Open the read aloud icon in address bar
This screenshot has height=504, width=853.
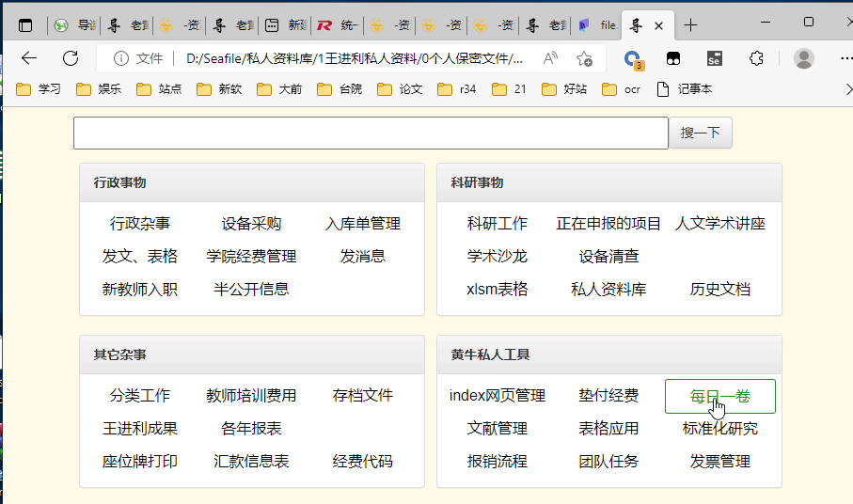pyautogui.click(x=550, y=58)
